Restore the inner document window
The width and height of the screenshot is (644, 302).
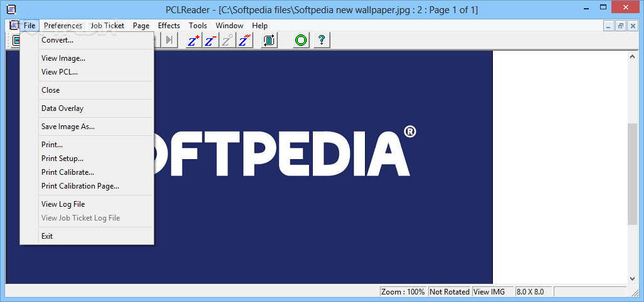coord(621,26)
